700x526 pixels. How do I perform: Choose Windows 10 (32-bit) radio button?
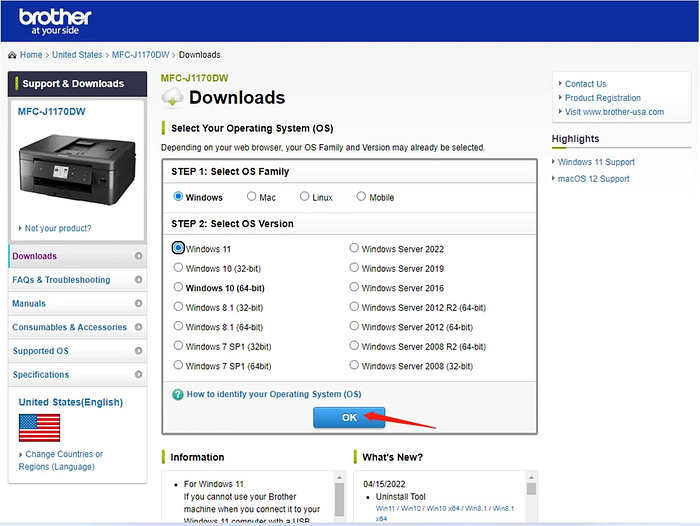178,267
